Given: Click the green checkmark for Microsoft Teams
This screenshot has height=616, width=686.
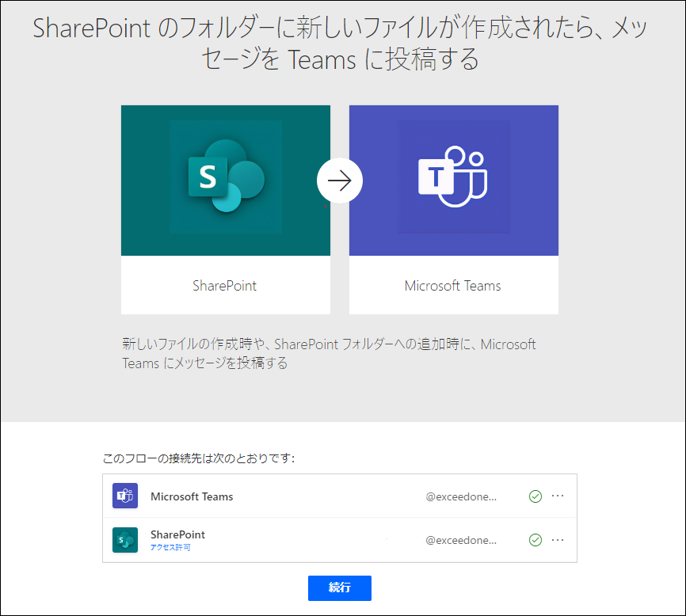Looking at the screenshot, I should pos(535,496).
